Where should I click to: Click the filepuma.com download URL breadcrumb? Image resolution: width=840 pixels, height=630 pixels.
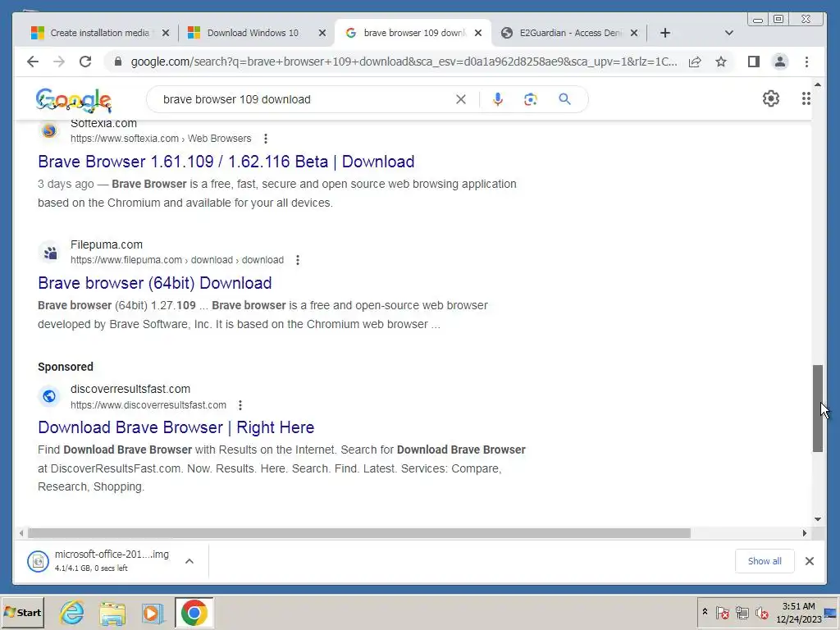coord(177,260)
